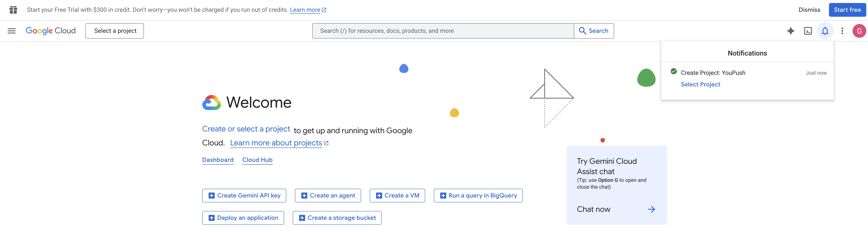Click Create Gemini API key button
This screenshot has height=232, width=868.
(x=244, y=196)
